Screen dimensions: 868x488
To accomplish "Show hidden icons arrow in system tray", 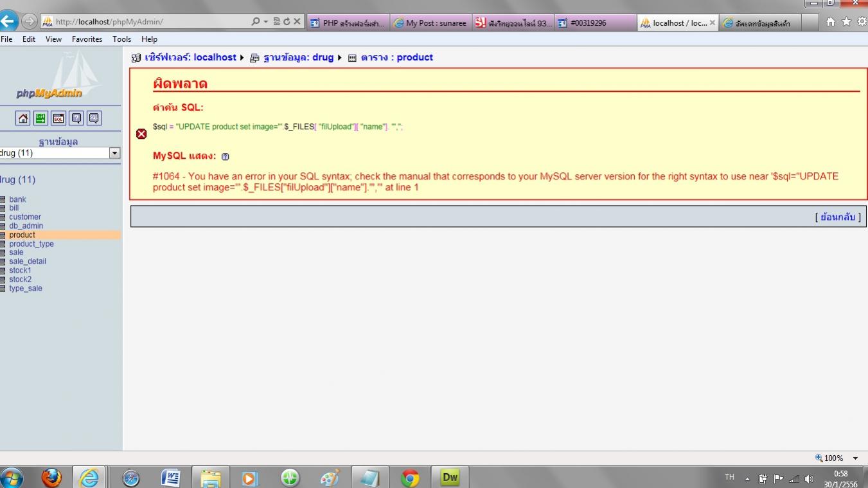I will (x=747, y=479).
